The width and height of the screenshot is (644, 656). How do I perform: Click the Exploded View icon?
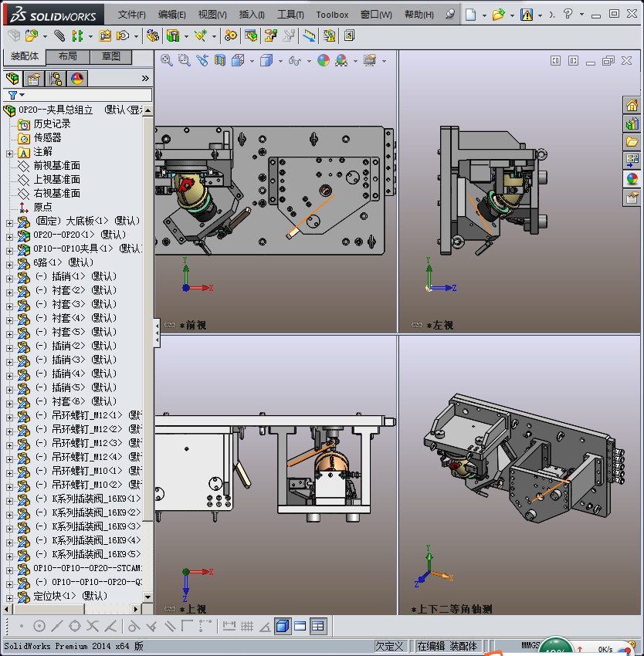270,36
